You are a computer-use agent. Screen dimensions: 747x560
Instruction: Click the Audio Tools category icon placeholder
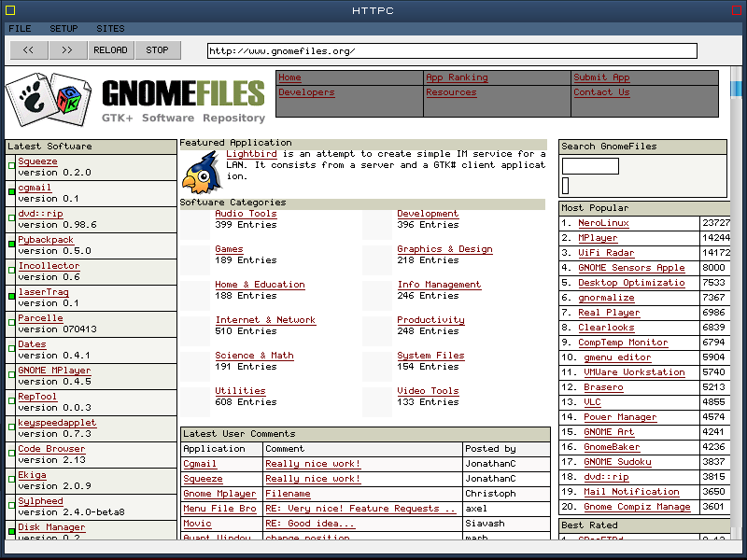coord(195,224)
